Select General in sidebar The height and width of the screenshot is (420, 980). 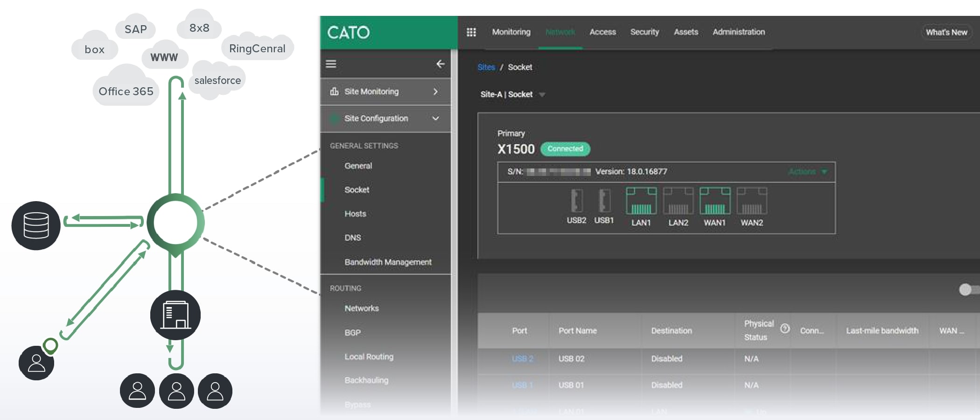358,166
